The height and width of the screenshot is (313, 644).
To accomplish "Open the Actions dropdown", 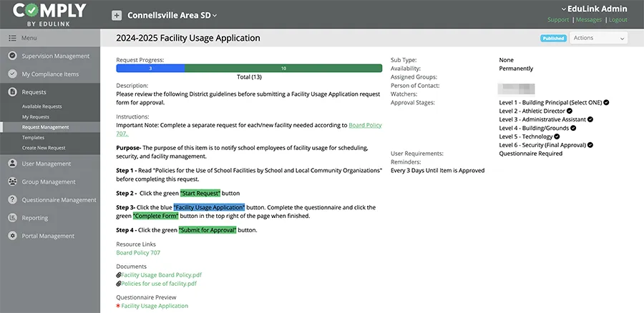I will click(598, 38).
